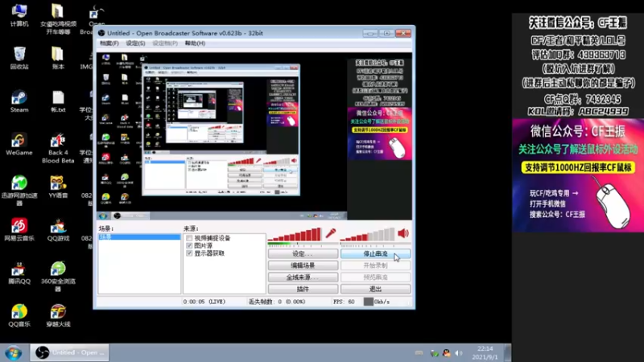The height and width of the screenshot is (362, 644).
Task: Uncheck the 显示器获取 source checkbox
Action: point(189,253)
